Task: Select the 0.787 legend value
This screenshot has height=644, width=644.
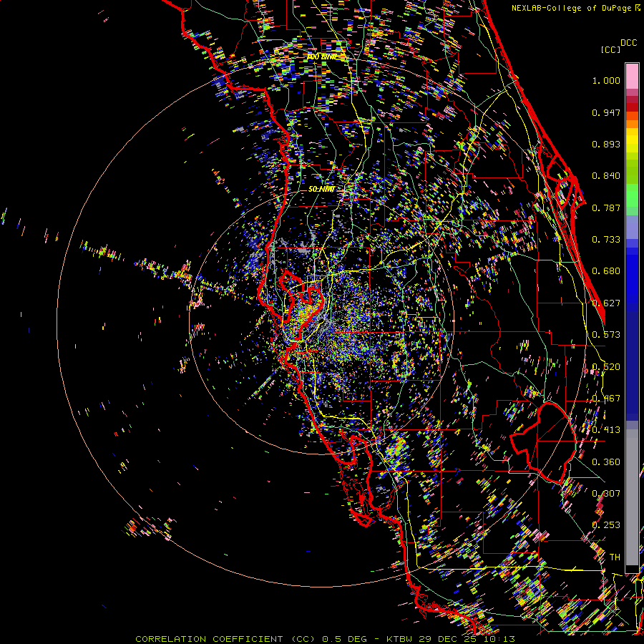Action: coord(606,208)
